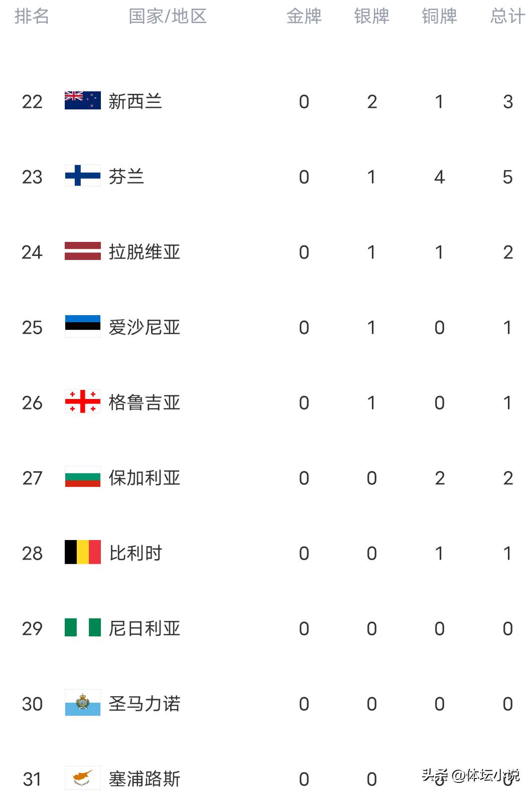
Task: Select the Bulgaria flag icon
Action: (83, 477)
